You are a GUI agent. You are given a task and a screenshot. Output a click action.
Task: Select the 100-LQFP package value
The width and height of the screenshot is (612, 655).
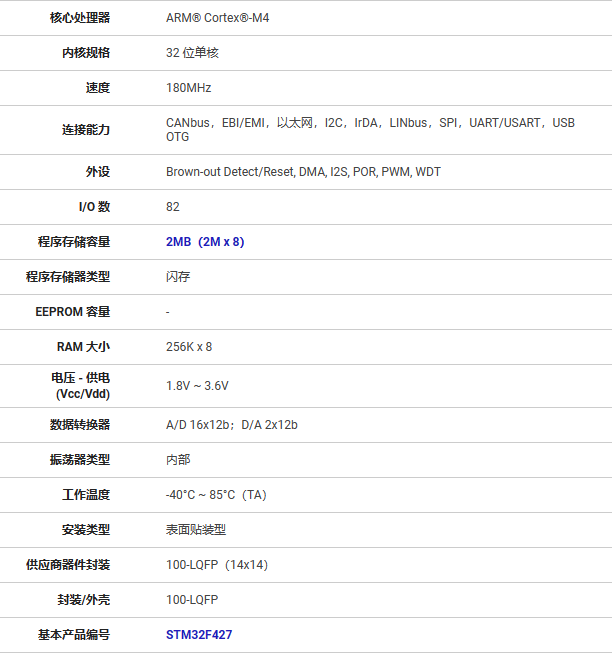192,600
